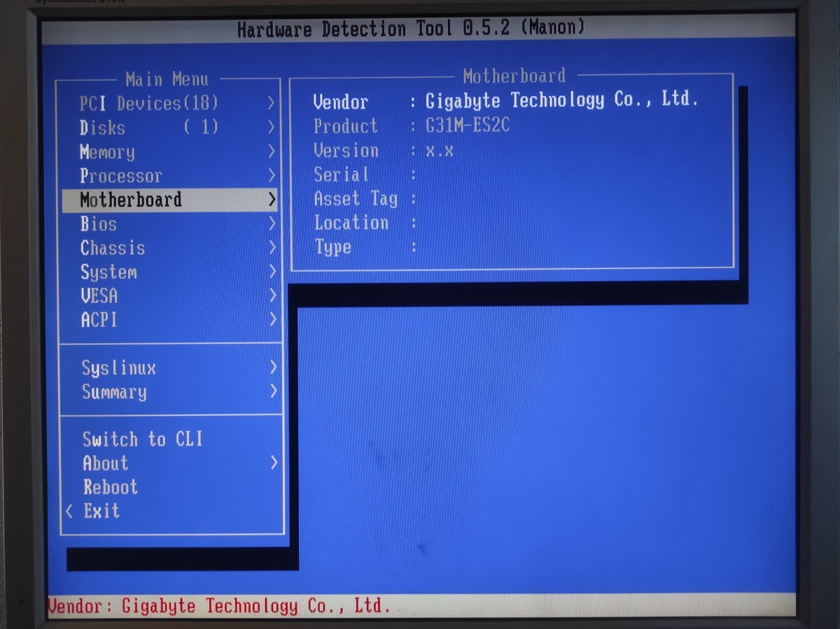This screenshot has height=629, width=840.
Task: Select the Location label row
Action: point(351,223)
